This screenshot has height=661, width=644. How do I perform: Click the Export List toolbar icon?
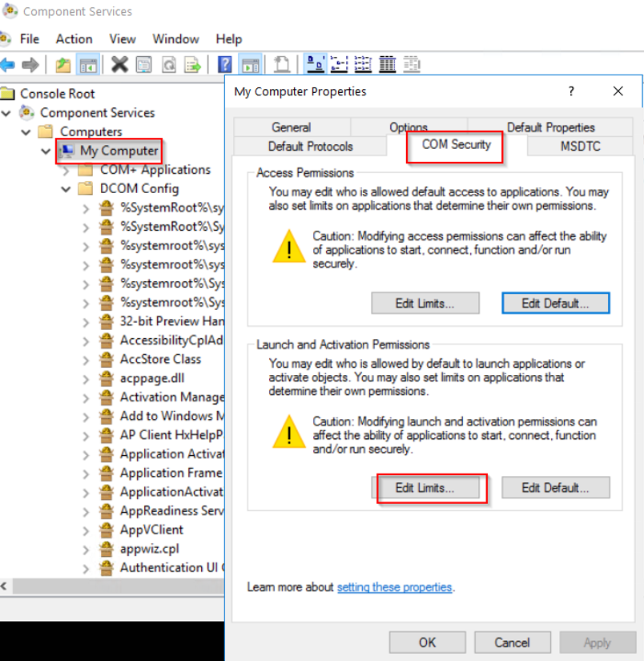pyautogui.click(x=193, y=65)
